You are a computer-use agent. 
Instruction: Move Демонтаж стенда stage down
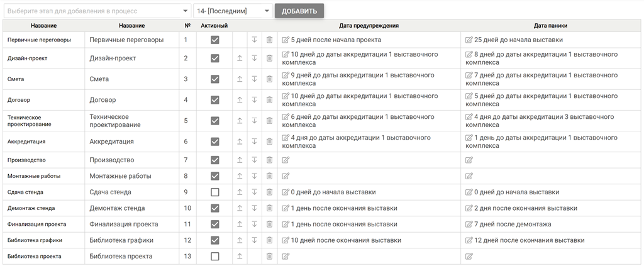[x=255, y=208]
